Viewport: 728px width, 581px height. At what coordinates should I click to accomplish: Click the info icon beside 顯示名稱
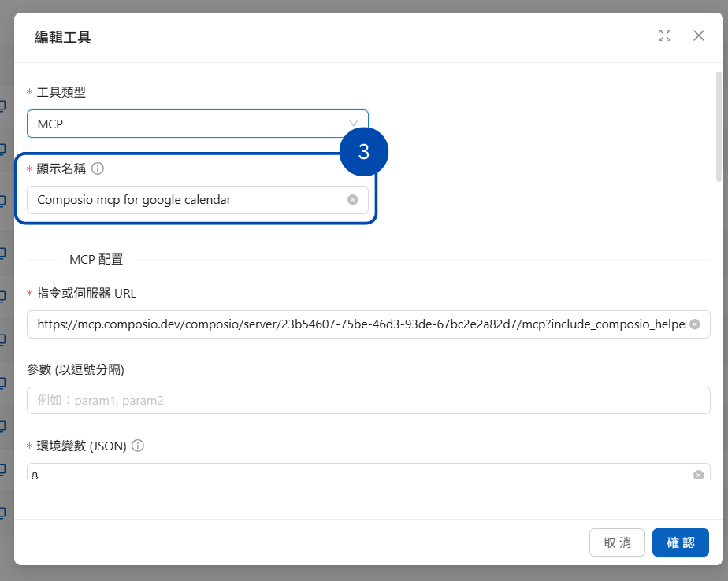point(98,168)
